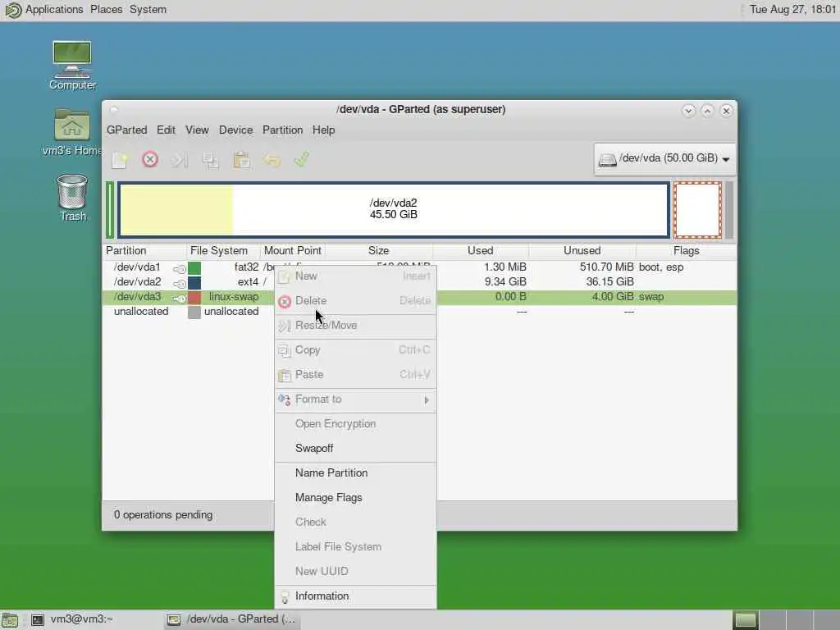The image size is (840, 630).
Task: Select the swap partition dashed block in graph
Action: coord(697,209)
